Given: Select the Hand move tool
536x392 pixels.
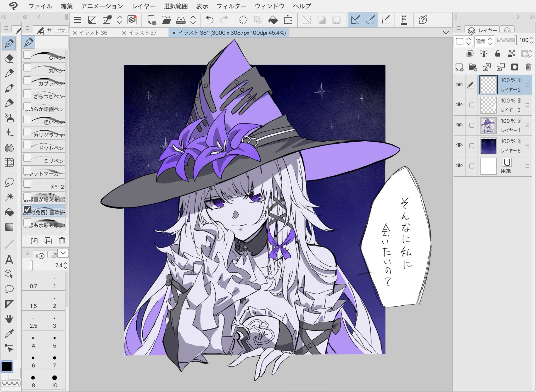Looking at the screenshot, I should [x=9, y=319].
